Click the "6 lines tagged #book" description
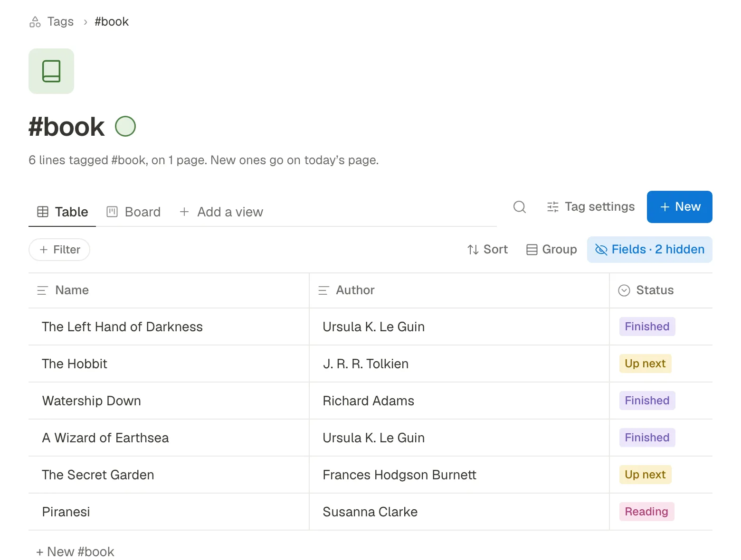The image size is (741, 560). click(x=204, y=160)
